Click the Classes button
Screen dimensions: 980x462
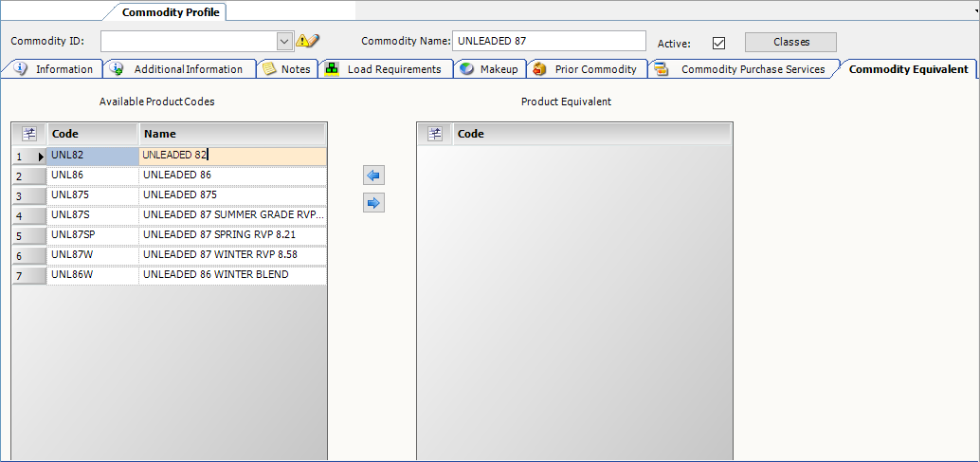pyautogui.click(x=790, y=42)
